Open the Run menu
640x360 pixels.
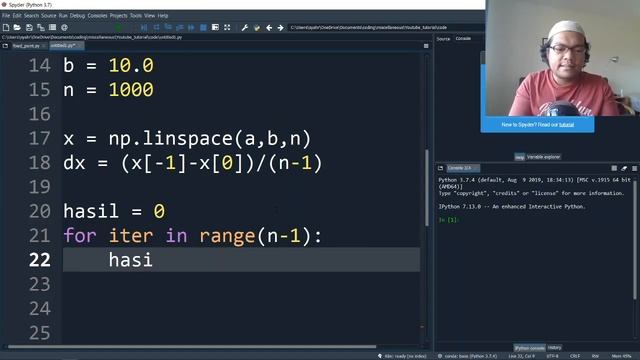(x=63, y=16)
